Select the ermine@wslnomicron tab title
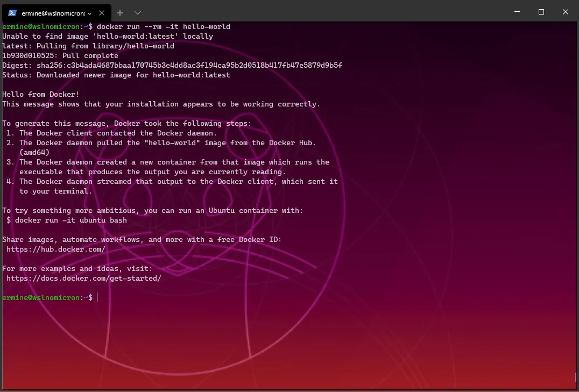 click(56, 13)
